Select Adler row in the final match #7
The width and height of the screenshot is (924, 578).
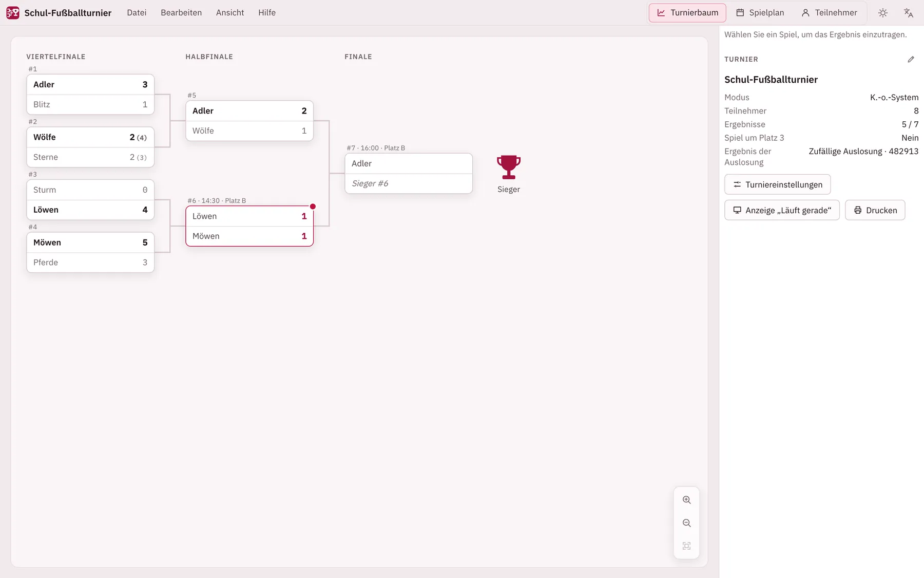[409, 164]
